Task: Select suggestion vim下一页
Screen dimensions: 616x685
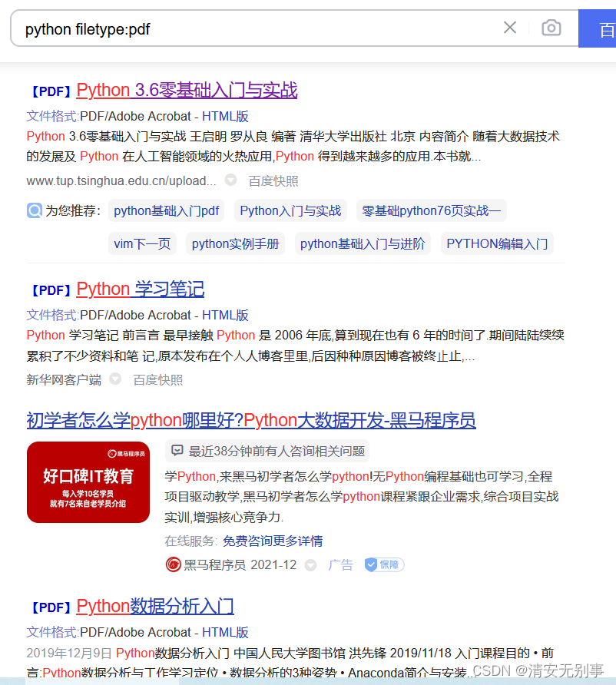Action: tap(142, 243)
